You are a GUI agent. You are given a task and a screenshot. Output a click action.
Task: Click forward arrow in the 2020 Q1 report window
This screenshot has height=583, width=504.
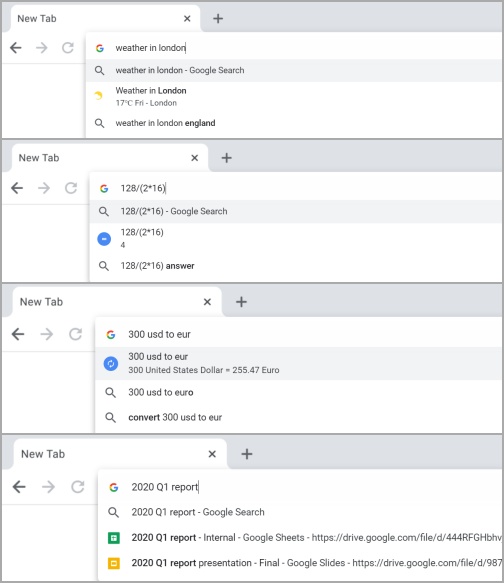coord(48,486)
